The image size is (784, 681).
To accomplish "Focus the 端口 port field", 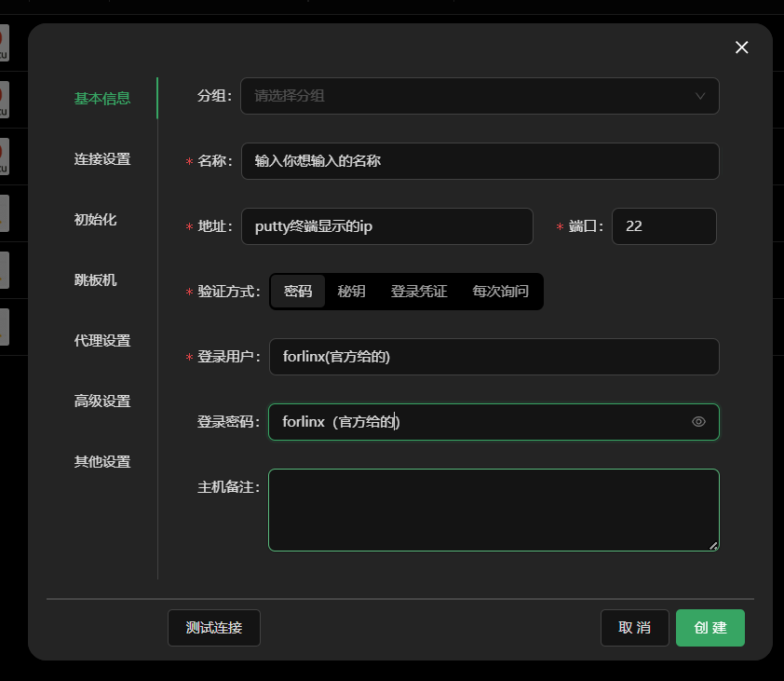I will click(x=664, y=226).
